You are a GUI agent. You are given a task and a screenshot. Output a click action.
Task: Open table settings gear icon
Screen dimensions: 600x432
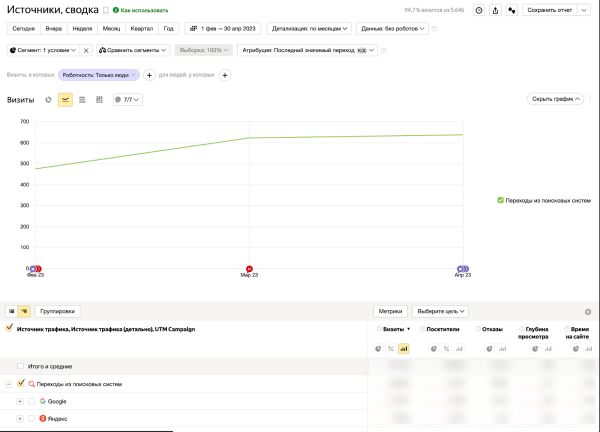point(588,312)
